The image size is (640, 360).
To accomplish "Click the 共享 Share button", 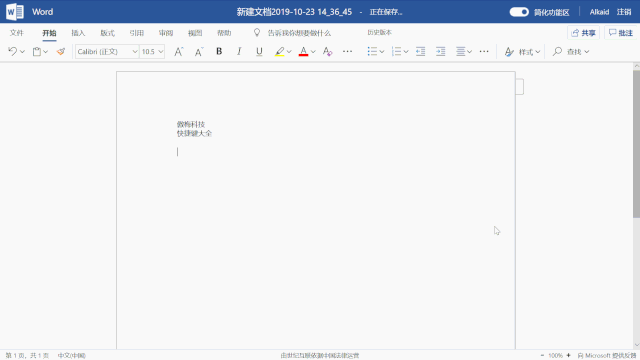I will click(583, 33).
